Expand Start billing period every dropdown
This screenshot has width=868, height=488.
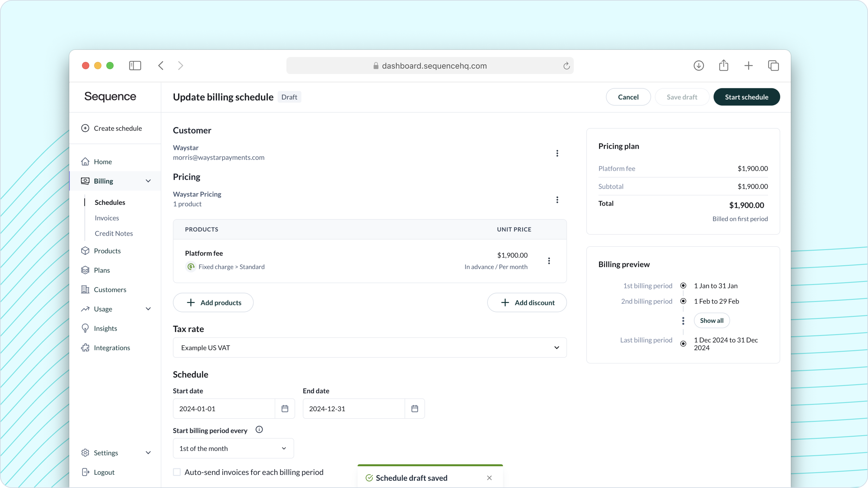[233, 448]
